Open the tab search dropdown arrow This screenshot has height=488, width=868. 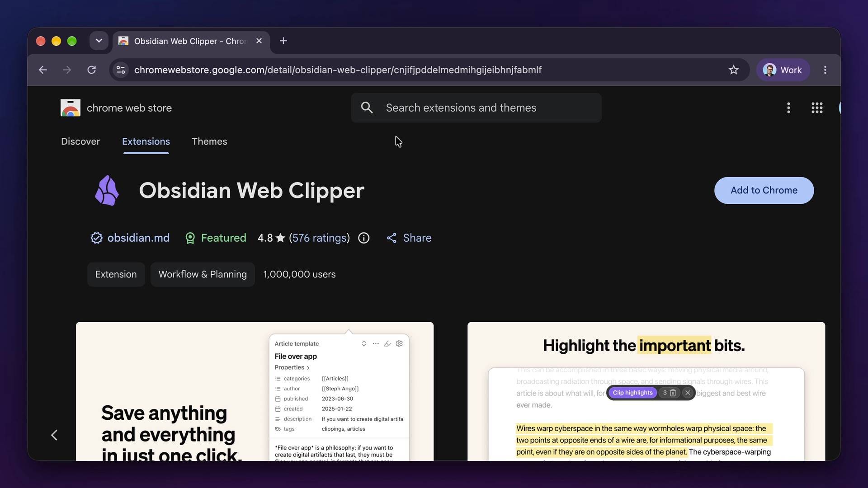(x=99, y=41)
